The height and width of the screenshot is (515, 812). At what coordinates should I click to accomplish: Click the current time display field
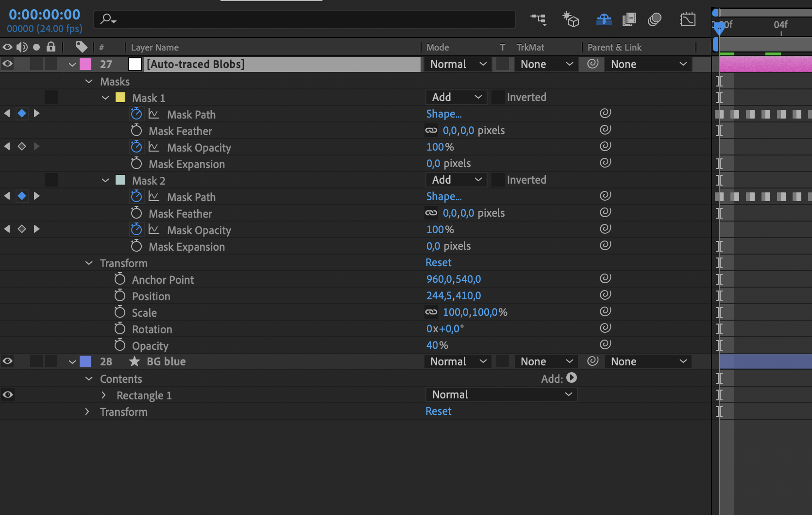click(45, 15)
